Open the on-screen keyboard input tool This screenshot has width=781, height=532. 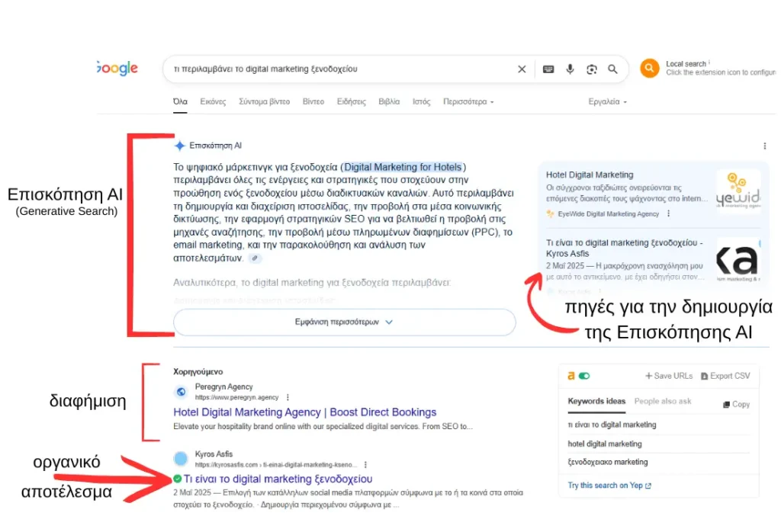548,69
